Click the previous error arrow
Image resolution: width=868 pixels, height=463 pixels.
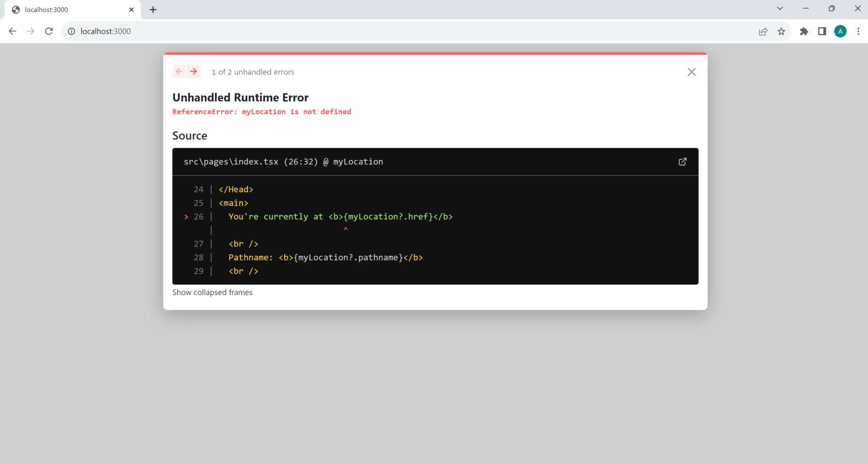[179, 71]
